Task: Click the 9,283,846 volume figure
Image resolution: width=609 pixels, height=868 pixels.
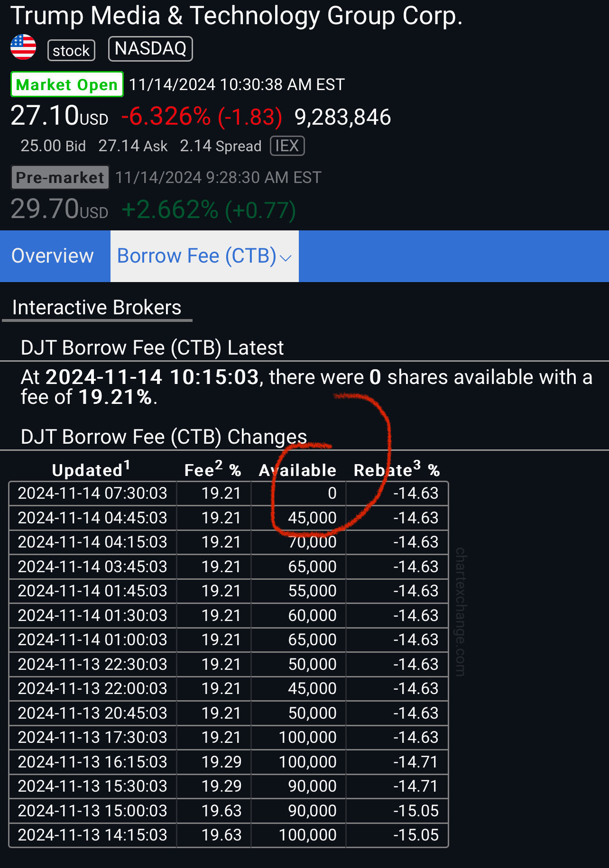Action: pos(342,117)
